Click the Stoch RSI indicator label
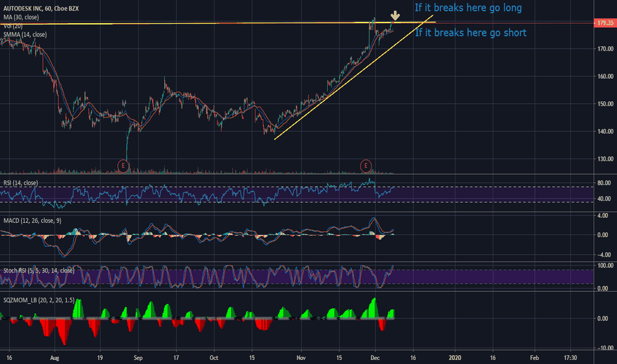Screen dimensions: 617x364 (x=38, y=271)
